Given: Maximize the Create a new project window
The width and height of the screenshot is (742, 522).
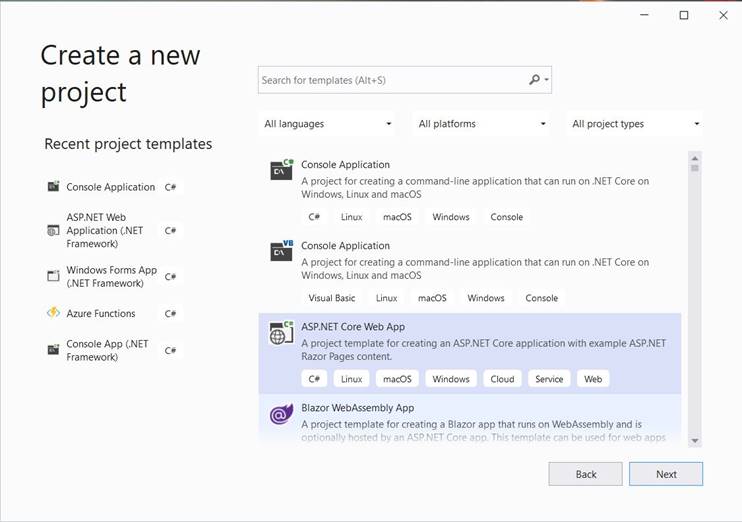Looking at the screenshot, I should click(684, 15).
